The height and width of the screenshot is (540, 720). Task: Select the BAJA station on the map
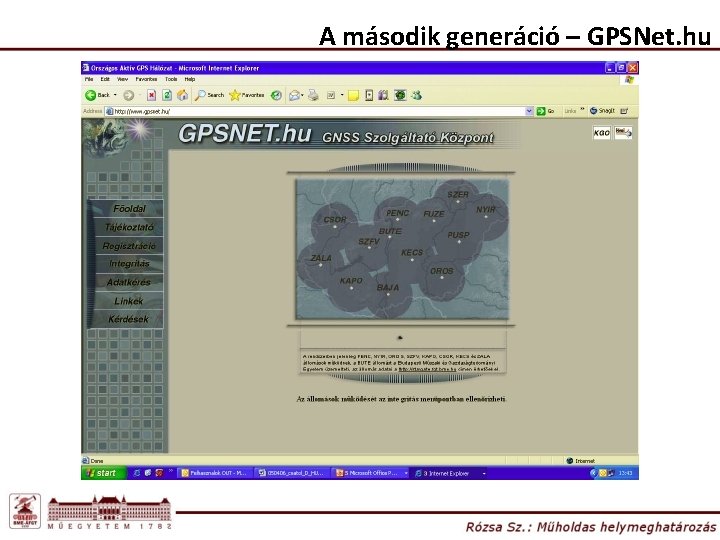click(x=388, y=290)
